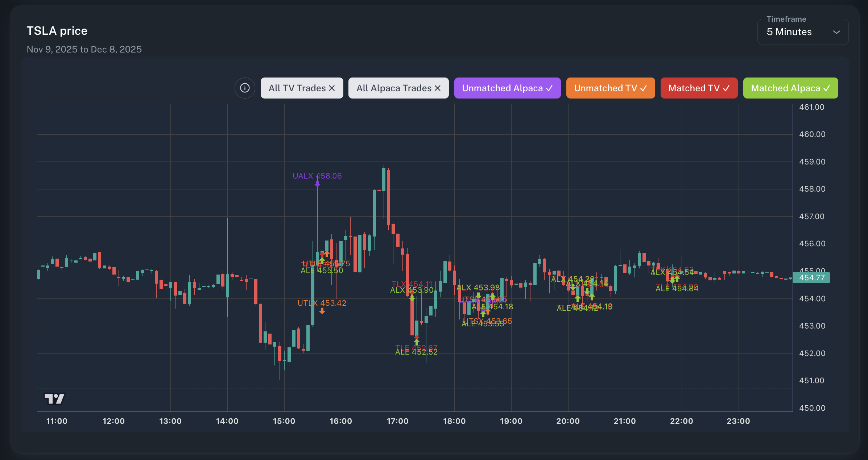868x460 pixels.
Task: Click the chevron in the 5 Minutes selector
Action: pos(836,32)
